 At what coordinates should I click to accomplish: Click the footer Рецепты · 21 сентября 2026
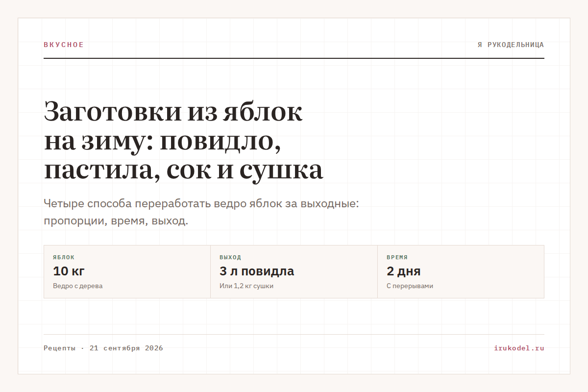(103, 348)
